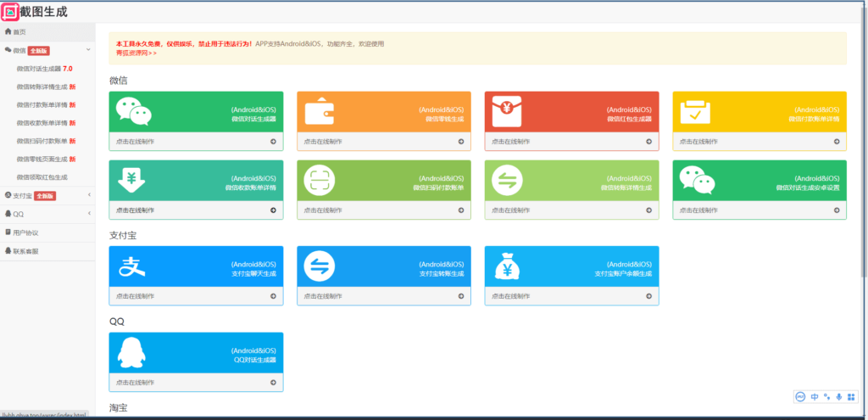Click the red envelope icon on the red card
The image size is (868, 420).
click(509, 111)
